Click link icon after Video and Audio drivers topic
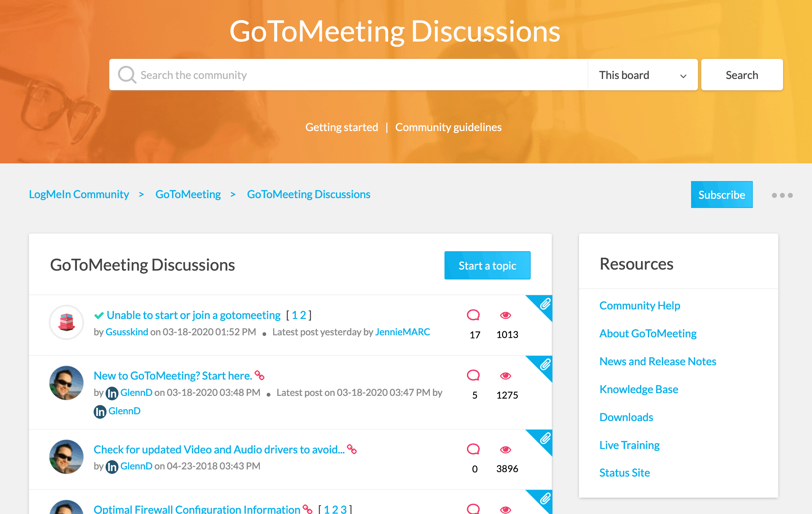The height and width of the screenshot is (514, 812). point(352,449)
